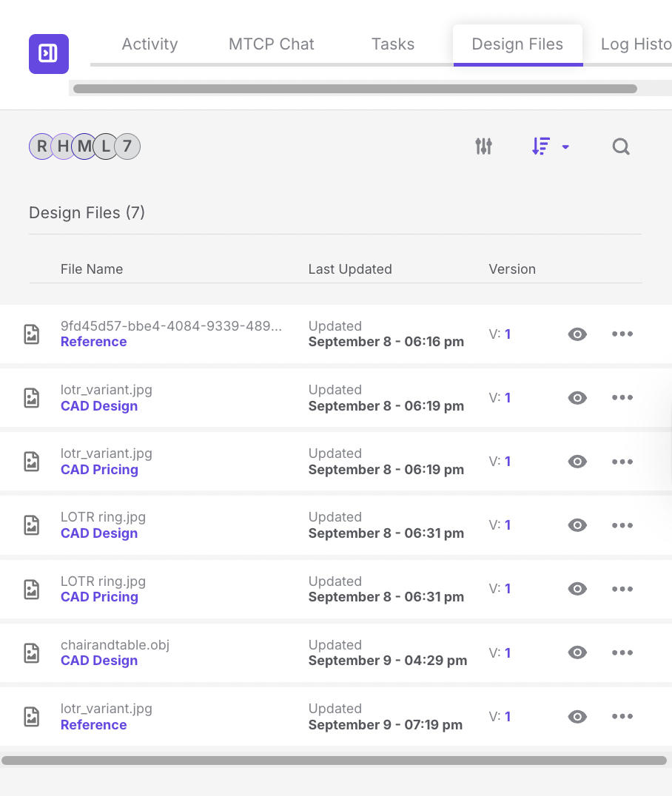Click the purple sidebar panel toggle icon
This screenshot has width=672, height=796.
pyautogui.click(x=48, y=54)
